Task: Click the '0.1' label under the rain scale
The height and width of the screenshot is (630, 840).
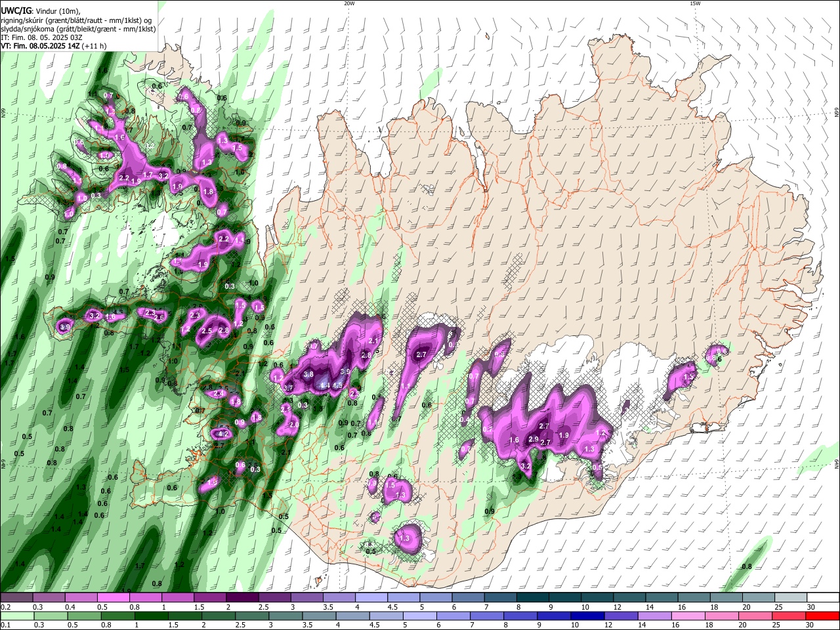Action: [x=5, y=625]
